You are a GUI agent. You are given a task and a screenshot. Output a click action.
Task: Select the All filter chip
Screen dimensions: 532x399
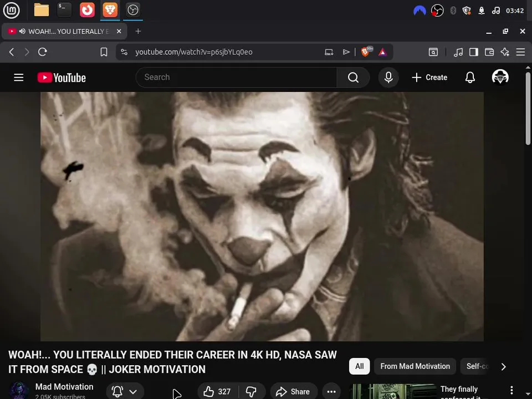coord(359,366)
